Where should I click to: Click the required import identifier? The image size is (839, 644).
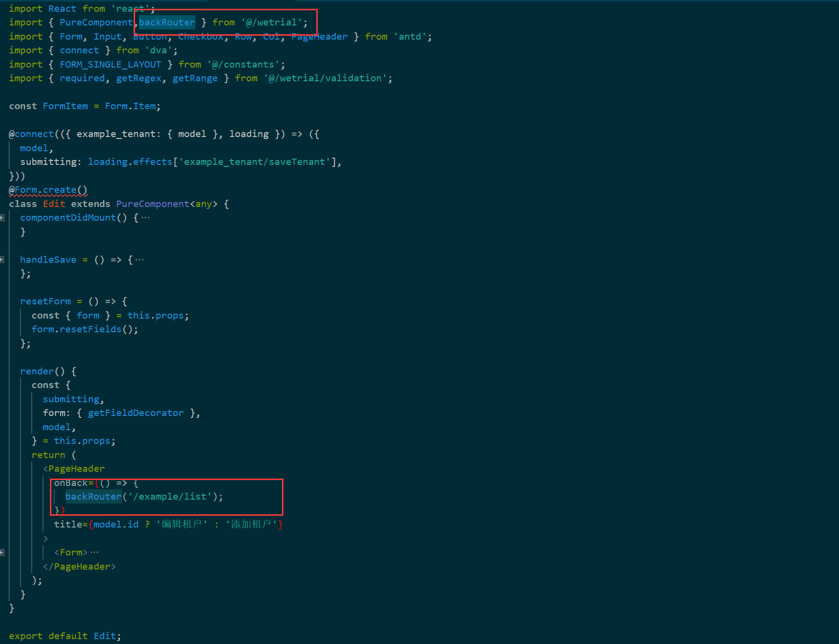82,78
